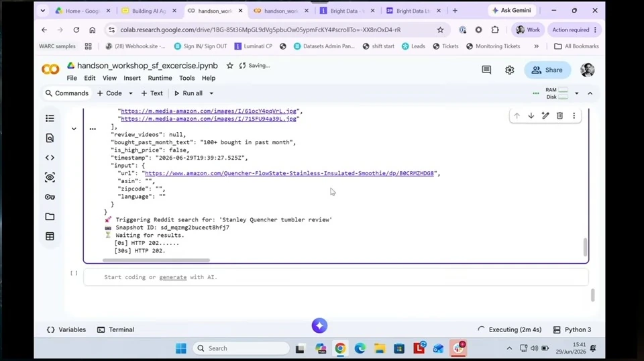Click the horizontal output scrollbar

156,260
